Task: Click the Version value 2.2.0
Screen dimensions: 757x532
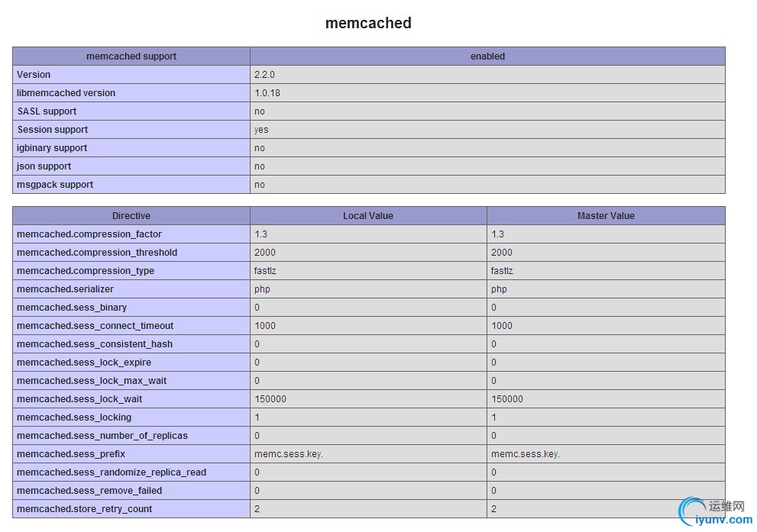Action: click(x=264, y=75)
